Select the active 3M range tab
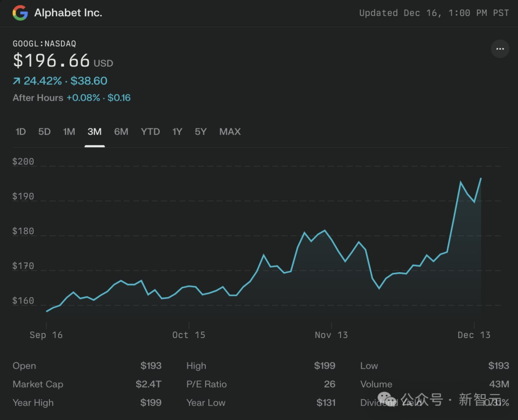This screenshot has width=518, height=420. [94, 132]
